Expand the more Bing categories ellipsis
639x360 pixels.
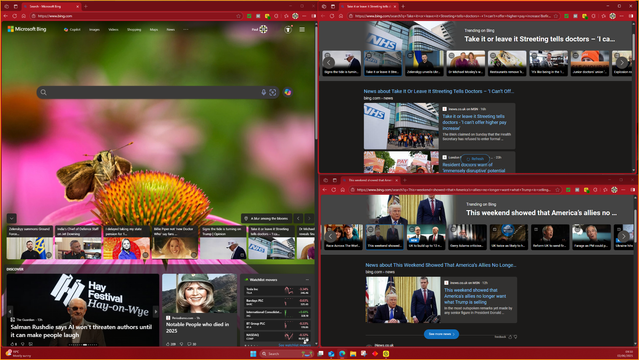click(186, 29)
